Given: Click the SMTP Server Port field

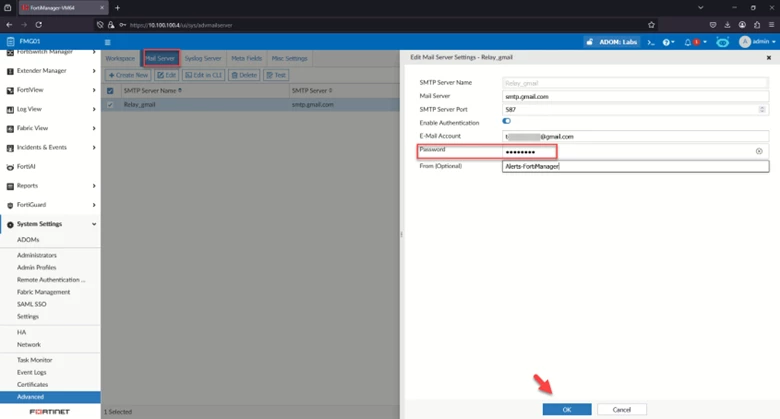Looking at the screenshot, I should coord(635,109).
